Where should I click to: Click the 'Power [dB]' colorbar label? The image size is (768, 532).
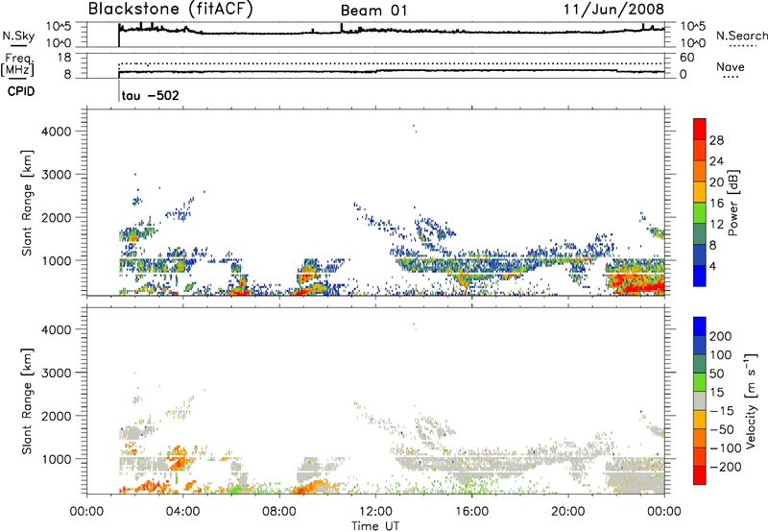(733, 203)
